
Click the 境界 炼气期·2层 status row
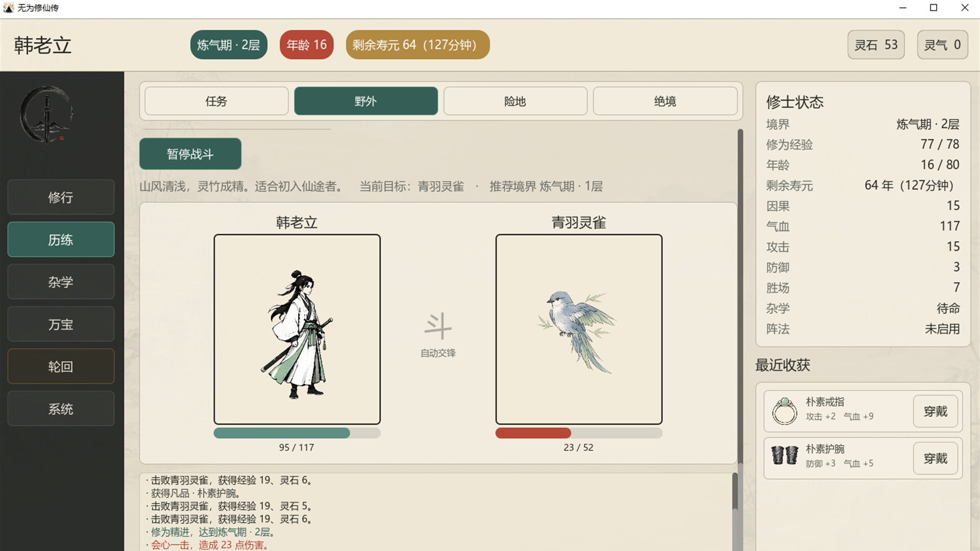pyautogui.click(x=863, y=124)
